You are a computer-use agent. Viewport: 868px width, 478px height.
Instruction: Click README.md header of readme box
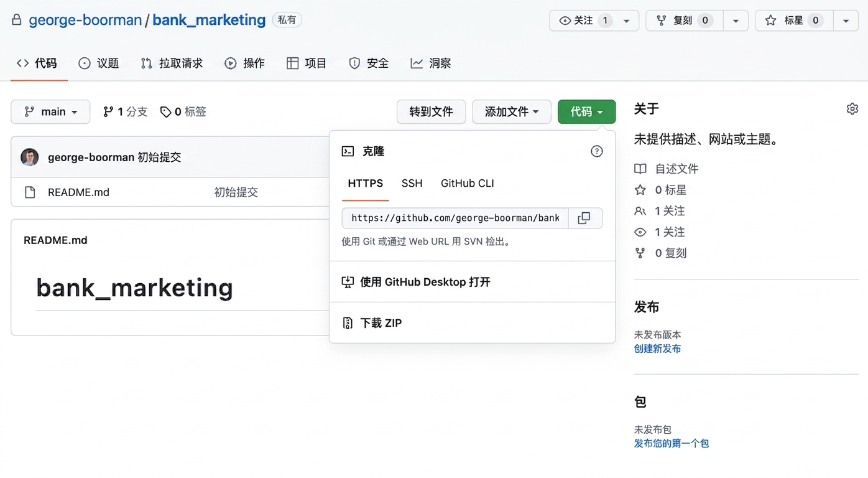point(55,240)
